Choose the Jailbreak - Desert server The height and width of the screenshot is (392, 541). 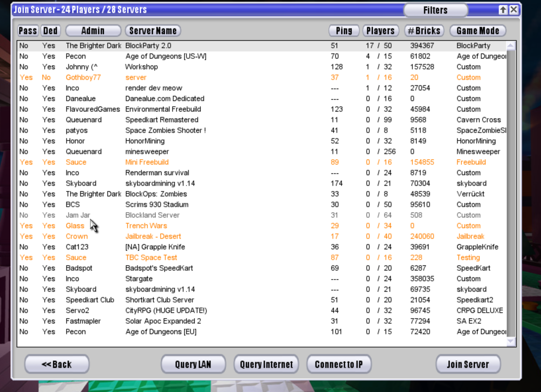262,236
